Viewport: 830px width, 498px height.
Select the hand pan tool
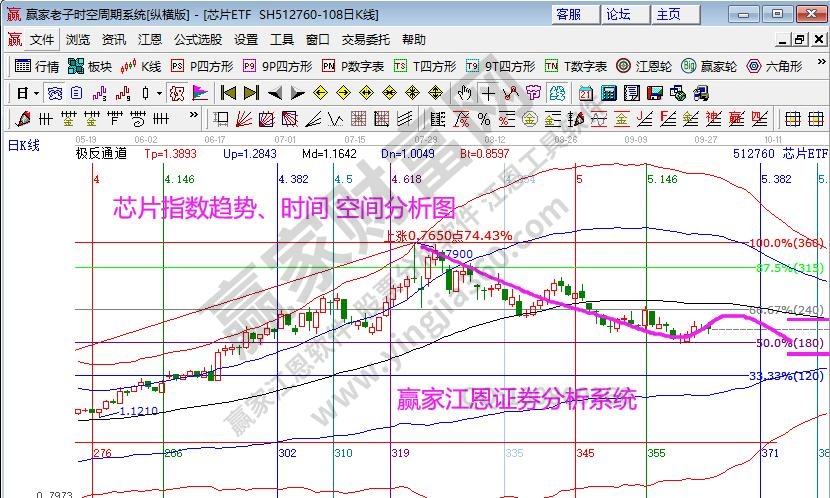(x=464, y=93)
